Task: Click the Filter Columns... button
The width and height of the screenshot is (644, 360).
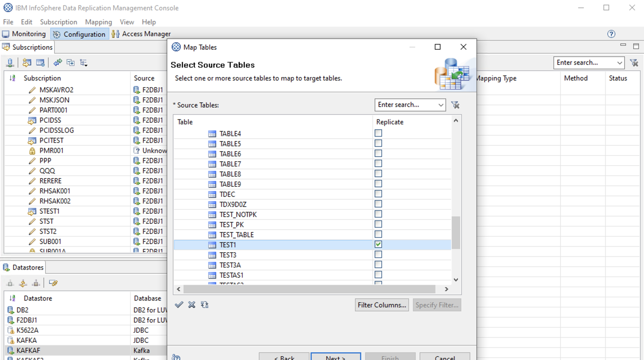Action: (x=382, y=305)
